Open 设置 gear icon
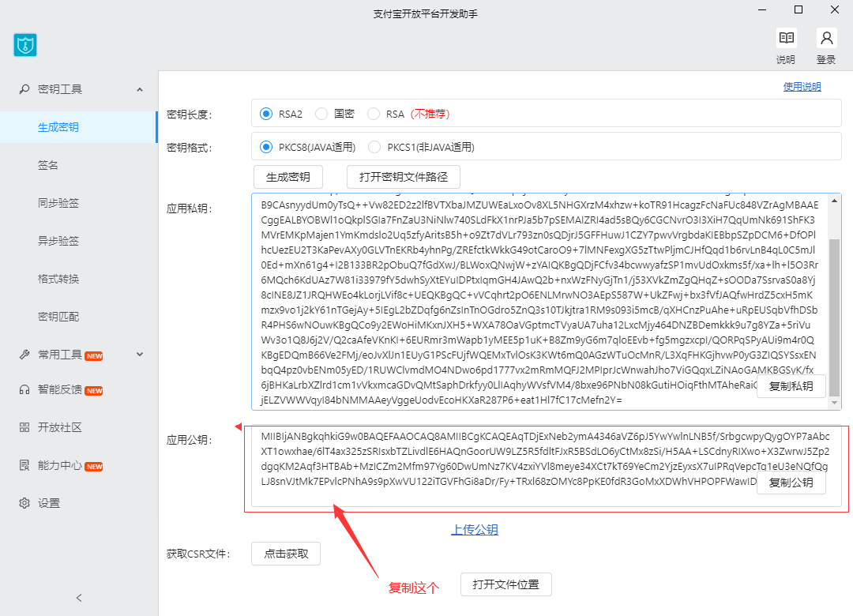 click(24, 503)
